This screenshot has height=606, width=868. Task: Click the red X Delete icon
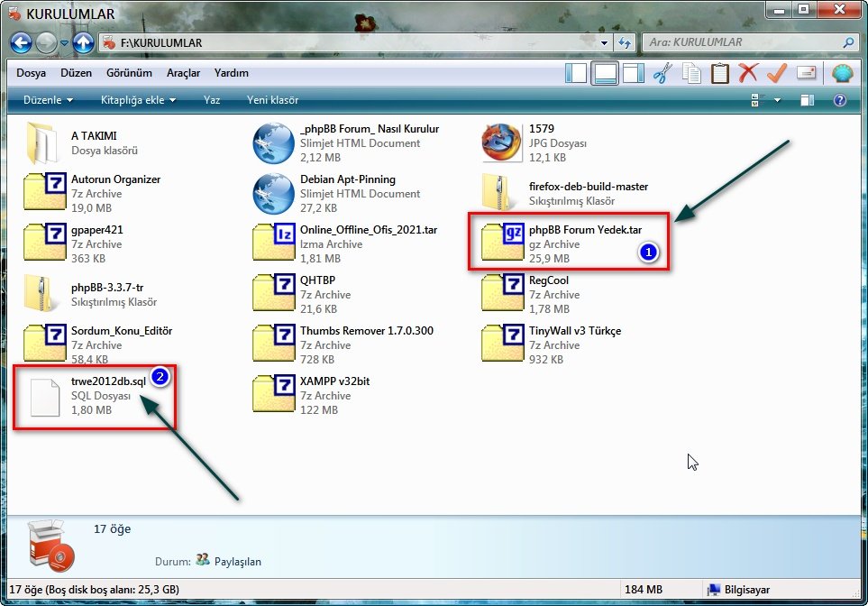(748, 72)
